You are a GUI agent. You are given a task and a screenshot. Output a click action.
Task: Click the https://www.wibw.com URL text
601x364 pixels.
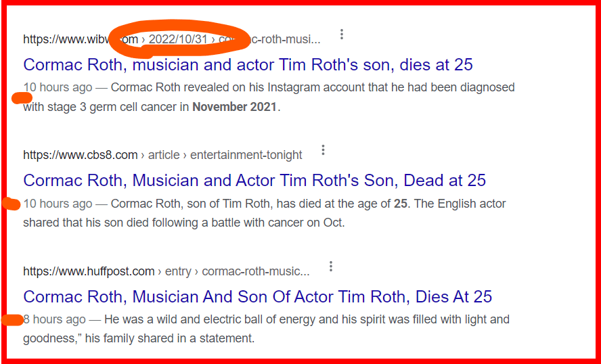tap(64, 39)
